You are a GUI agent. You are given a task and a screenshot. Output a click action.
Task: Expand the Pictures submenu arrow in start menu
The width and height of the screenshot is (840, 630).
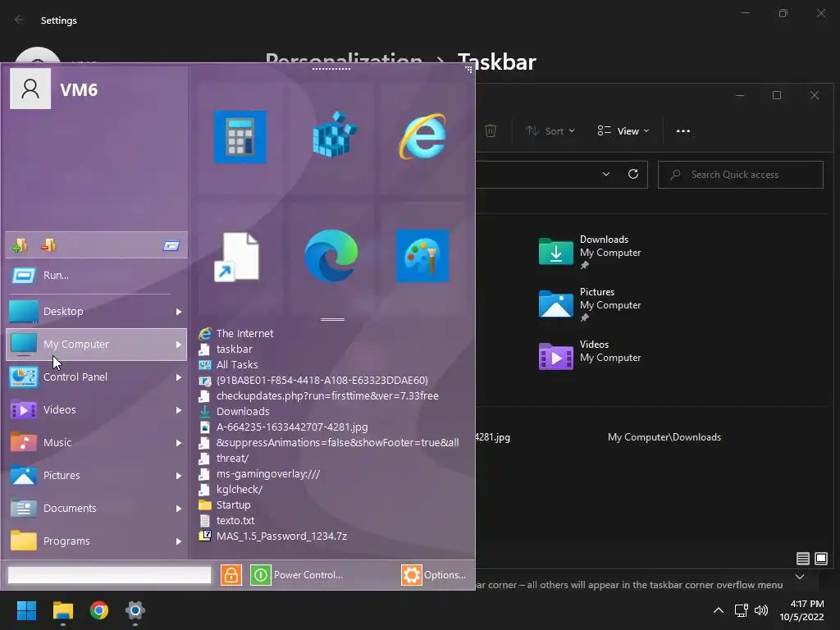178,476
